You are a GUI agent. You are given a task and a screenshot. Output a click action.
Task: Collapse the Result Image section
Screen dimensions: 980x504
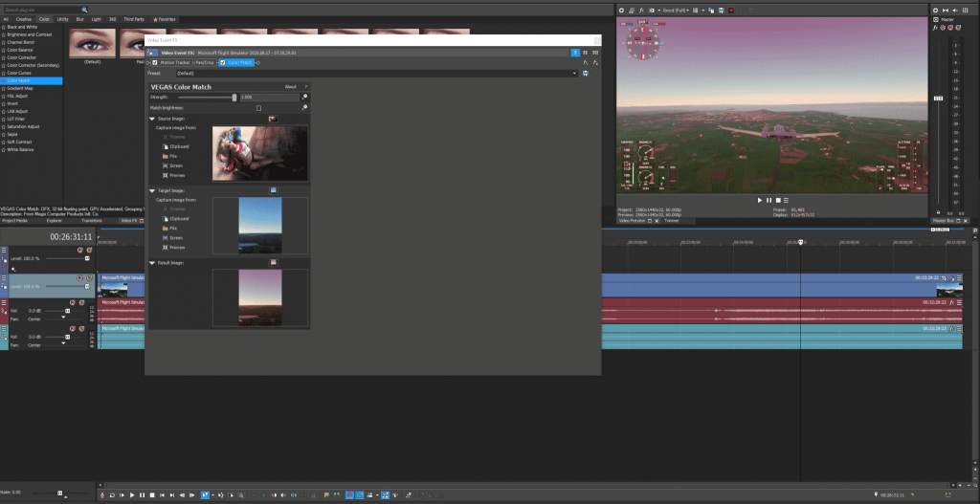pos(151,262)
